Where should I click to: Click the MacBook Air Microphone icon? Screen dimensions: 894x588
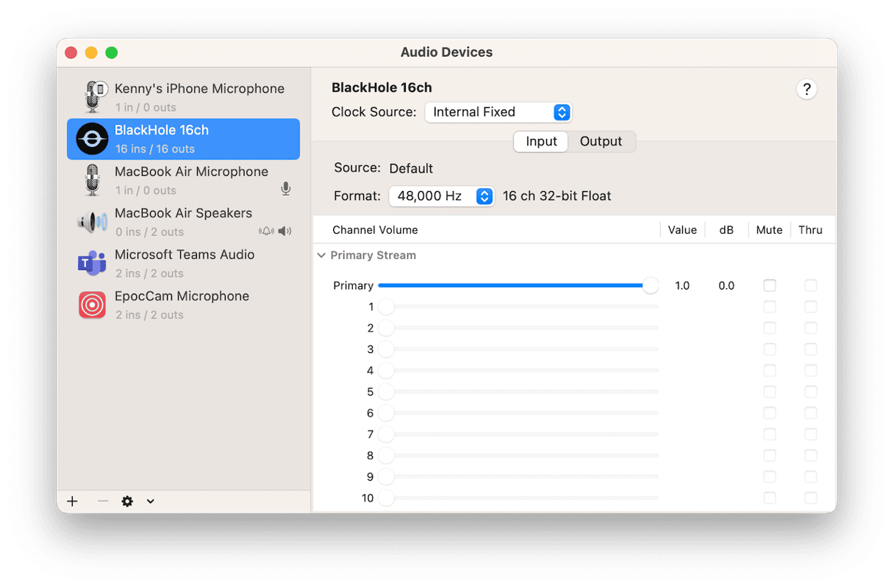(x=92, y=180)
